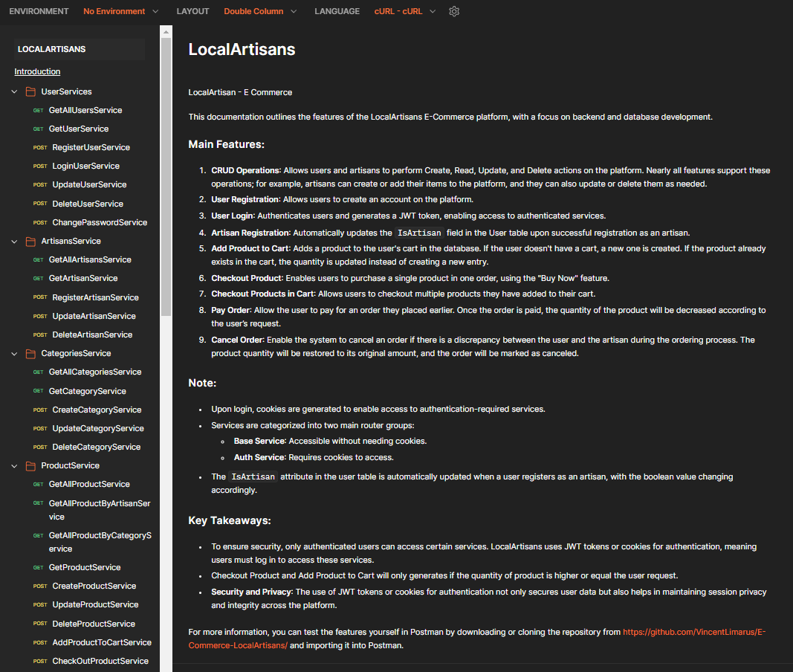Click the 'Add Product to Cart' label

click(251, 248)
